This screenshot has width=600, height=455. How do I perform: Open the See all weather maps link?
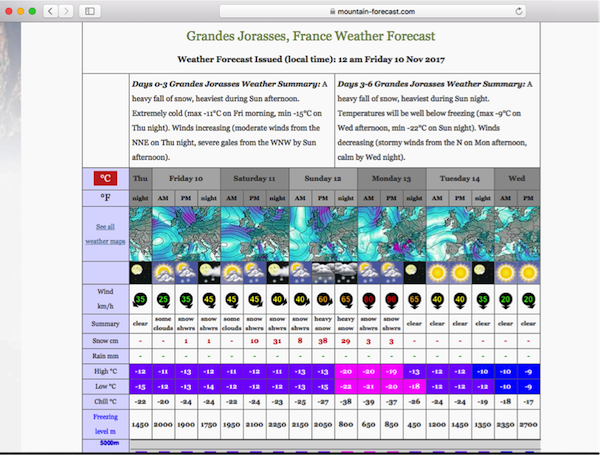pyautogui.click(x=105, y=234)
